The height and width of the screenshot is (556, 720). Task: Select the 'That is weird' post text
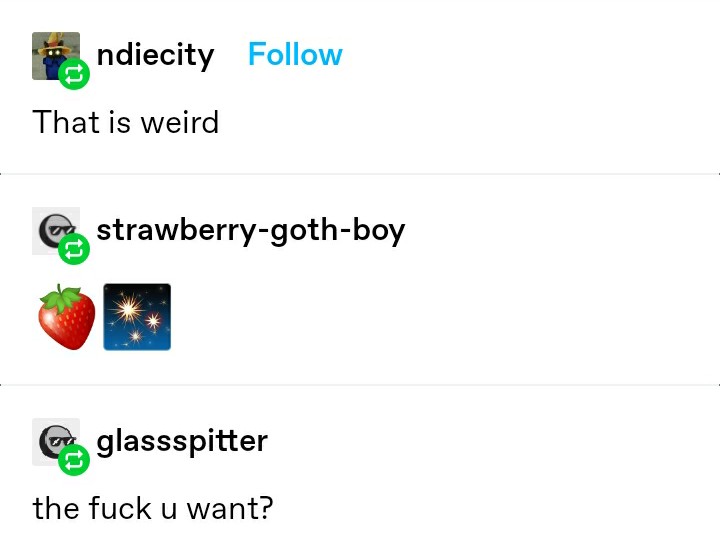point(126,123)
